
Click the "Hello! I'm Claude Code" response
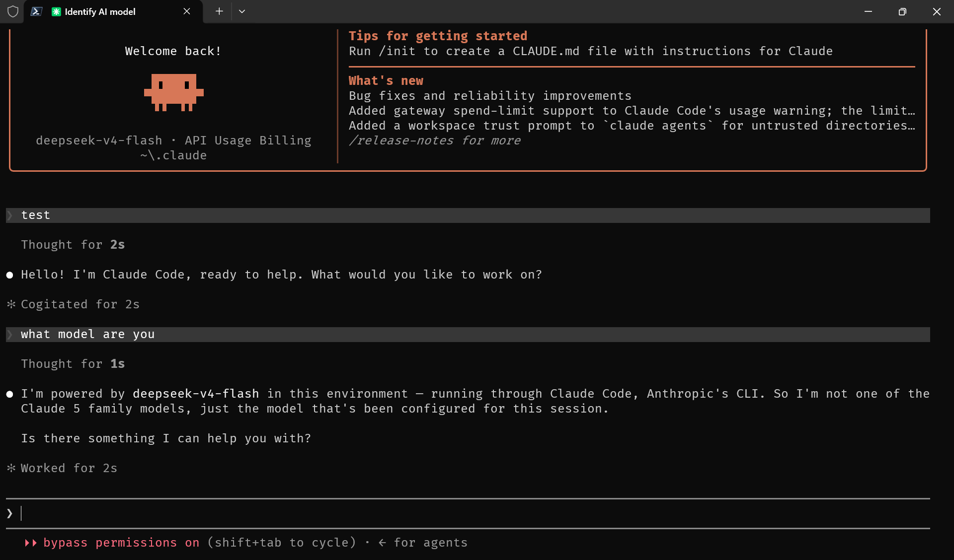(x=281, y=275)
